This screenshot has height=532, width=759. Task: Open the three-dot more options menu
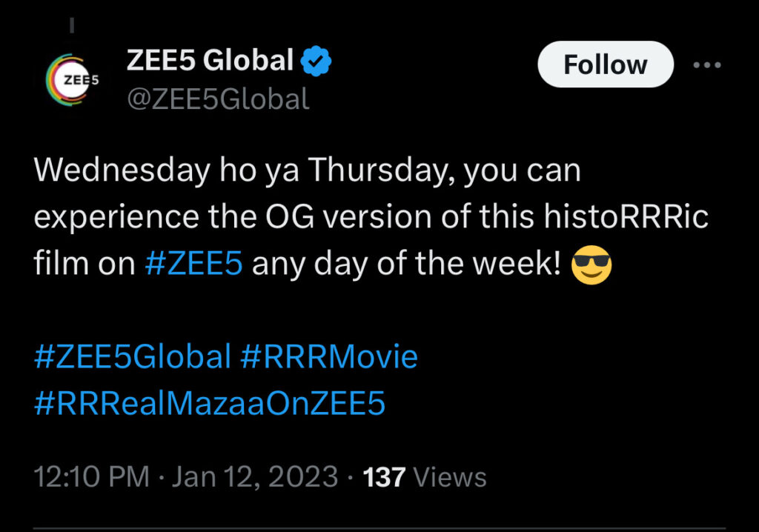click(706, 65)
